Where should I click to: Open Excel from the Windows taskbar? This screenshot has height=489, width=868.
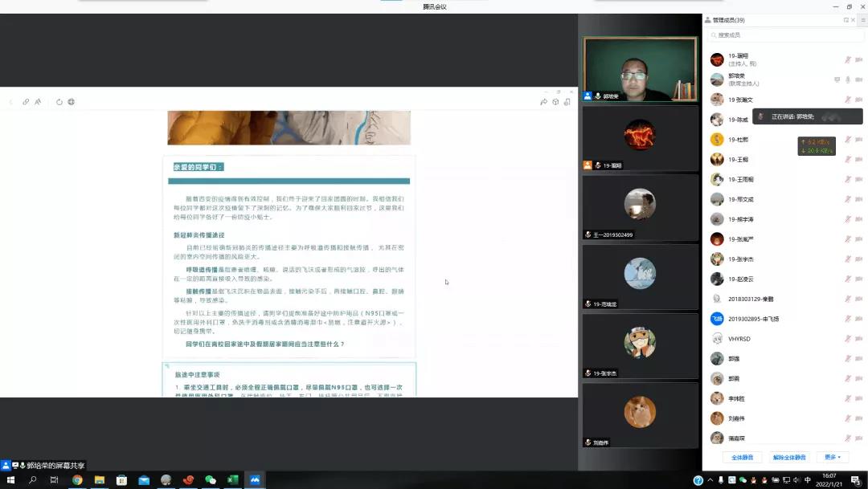[233, 480]
